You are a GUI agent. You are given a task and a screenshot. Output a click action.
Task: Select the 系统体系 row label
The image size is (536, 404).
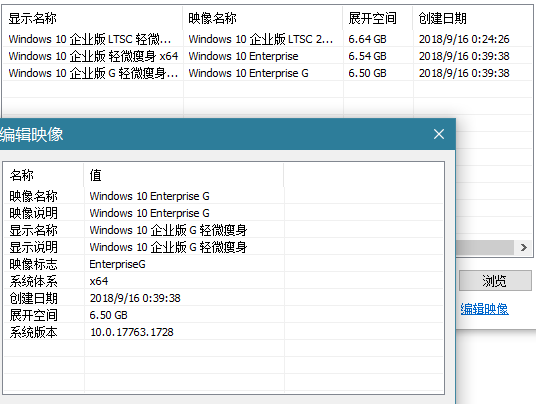[x=33, y=281]
